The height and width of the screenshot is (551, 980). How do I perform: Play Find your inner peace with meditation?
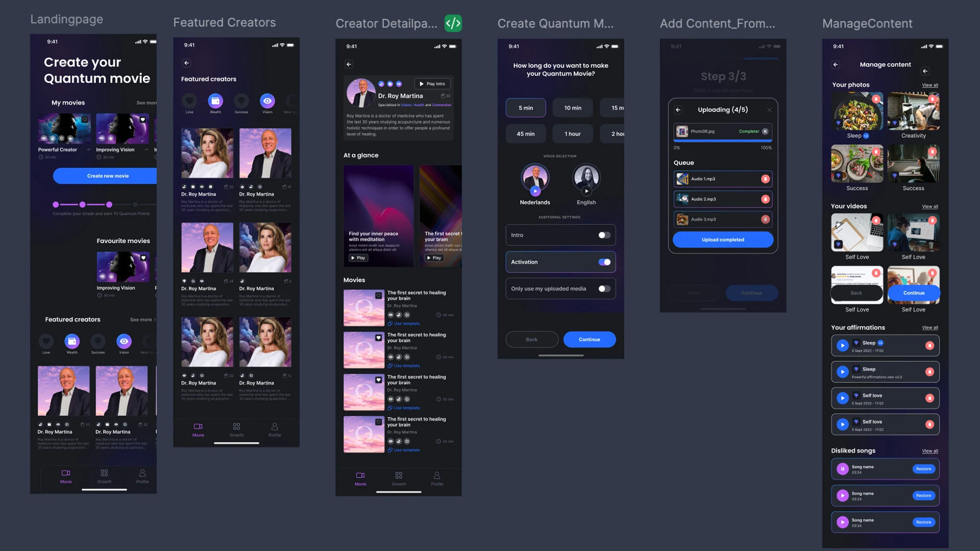coord(358,258)
